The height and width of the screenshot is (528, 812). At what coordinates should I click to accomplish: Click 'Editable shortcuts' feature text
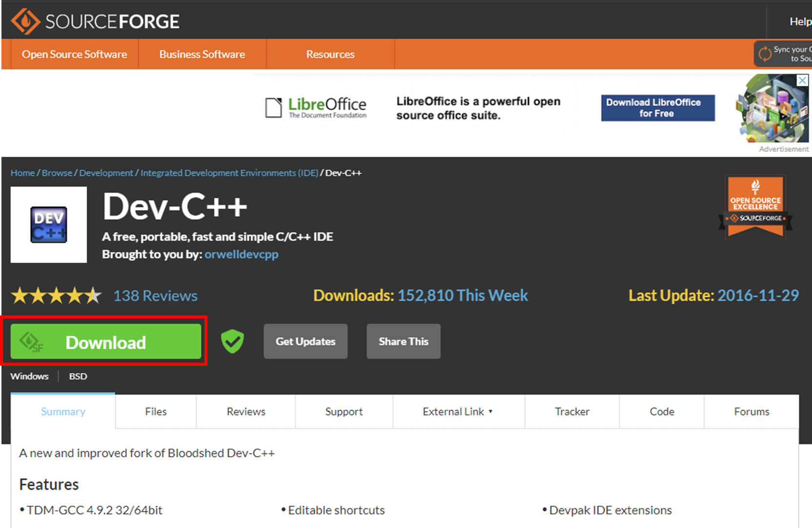click(x=336, y=510)
